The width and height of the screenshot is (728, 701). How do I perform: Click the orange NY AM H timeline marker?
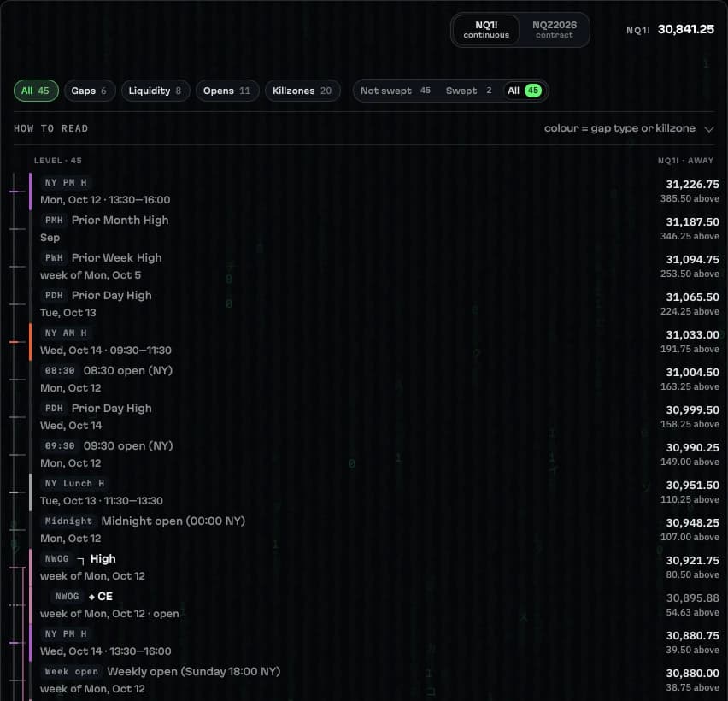pyautogui.click(x=17, y=342)
